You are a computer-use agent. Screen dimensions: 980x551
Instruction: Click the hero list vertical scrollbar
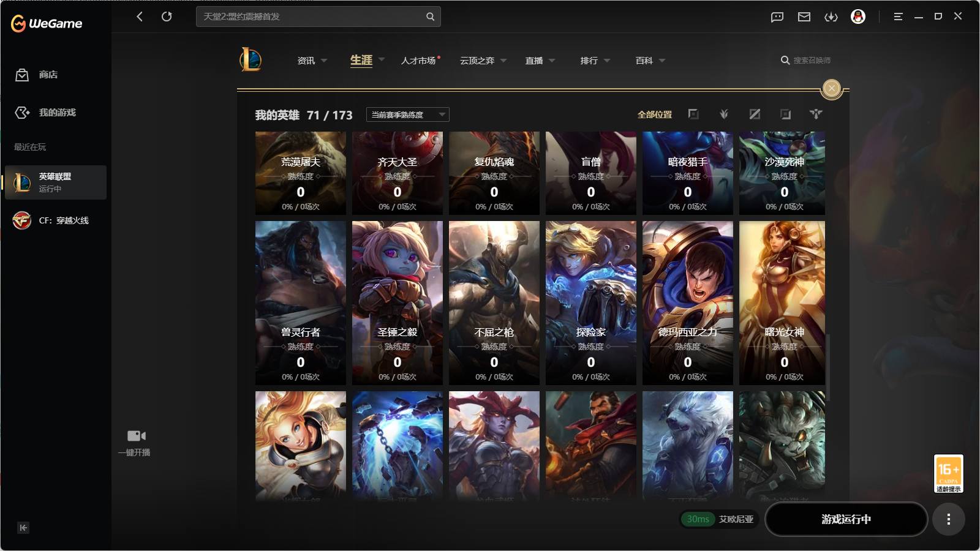pos(827,368)
